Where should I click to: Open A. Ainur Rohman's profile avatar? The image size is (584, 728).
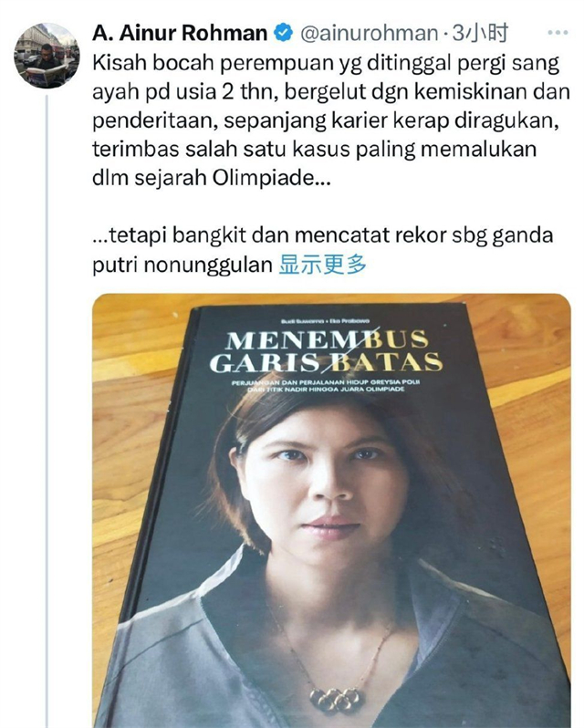click(x=47, y=56)
